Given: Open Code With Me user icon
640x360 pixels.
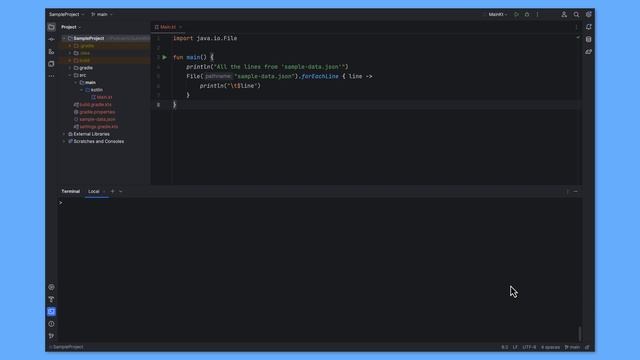Looking at the screenshot, I should click(x=564, y=14).
